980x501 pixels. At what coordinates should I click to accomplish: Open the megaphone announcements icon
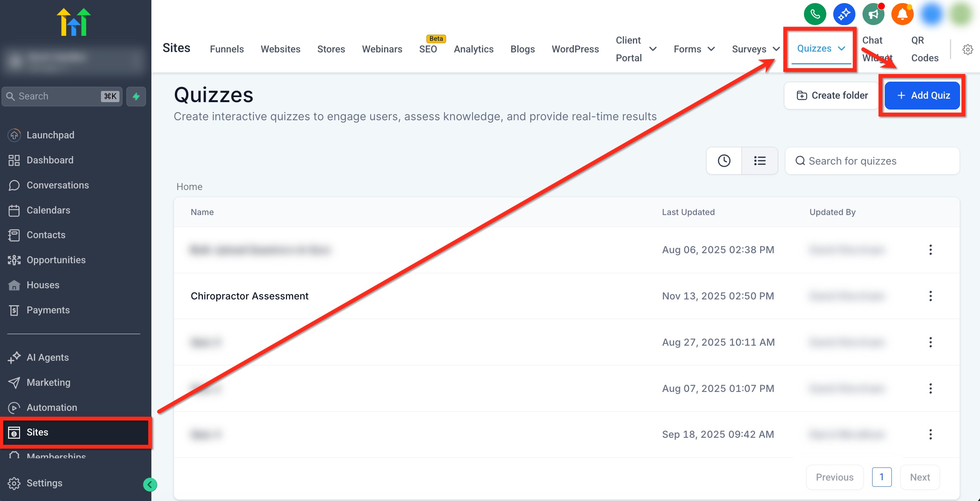pos(873,15)
